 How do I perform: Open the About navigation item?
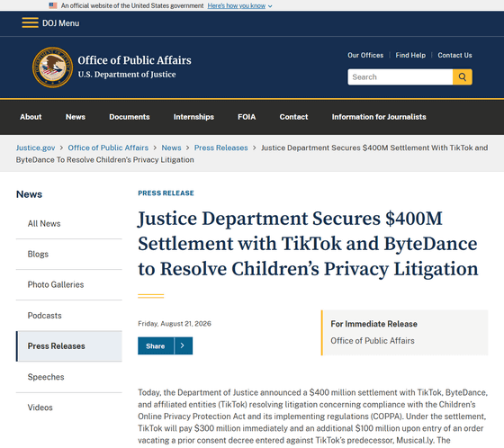pos(31,117)
